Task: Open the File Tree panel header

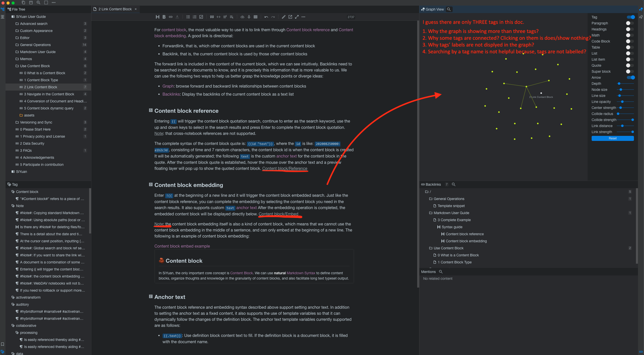Action: 17,9
